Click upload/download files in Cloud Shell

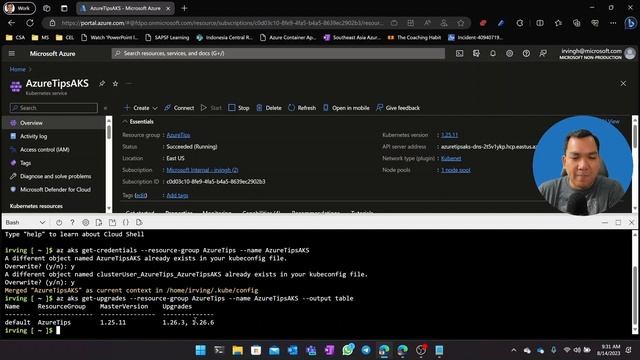[99, 222]
